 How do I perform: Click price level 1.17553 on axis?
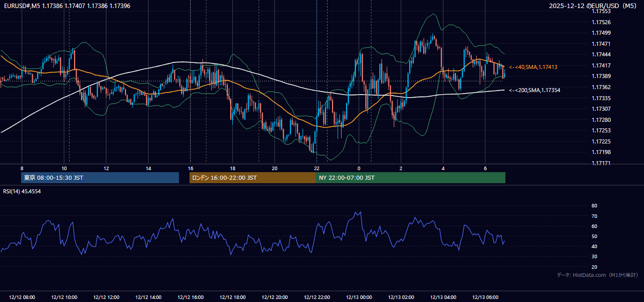(601, 11)
